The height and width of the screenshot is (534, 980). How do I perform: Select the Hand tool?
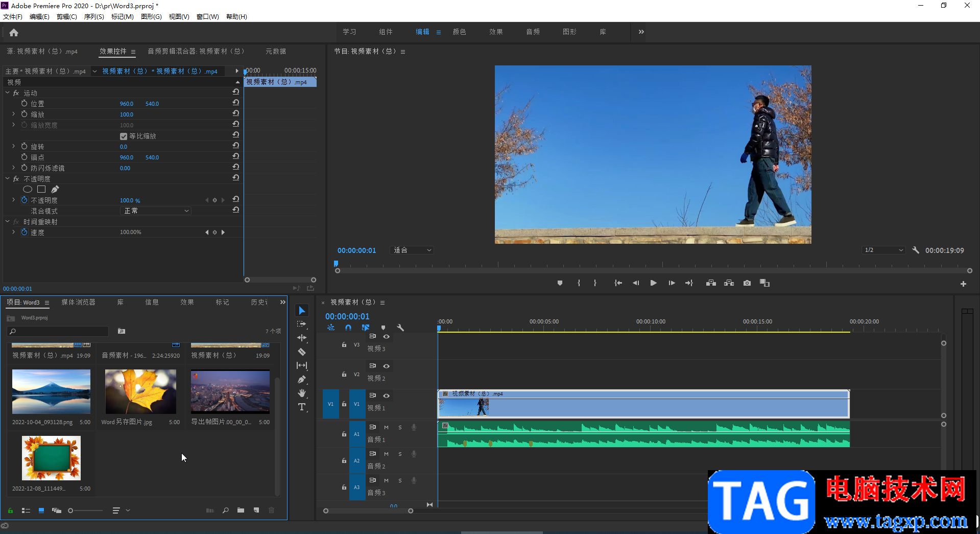302,393
